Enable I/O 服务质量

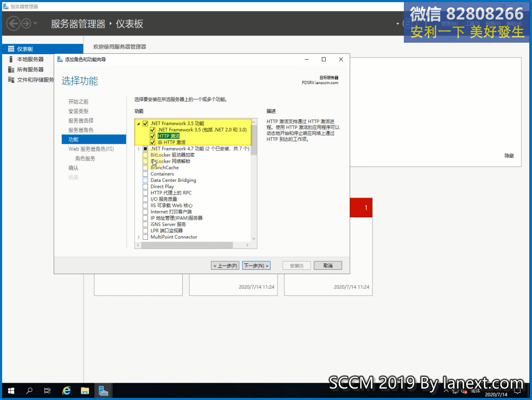pyautogui.click(x=145, y=199)
